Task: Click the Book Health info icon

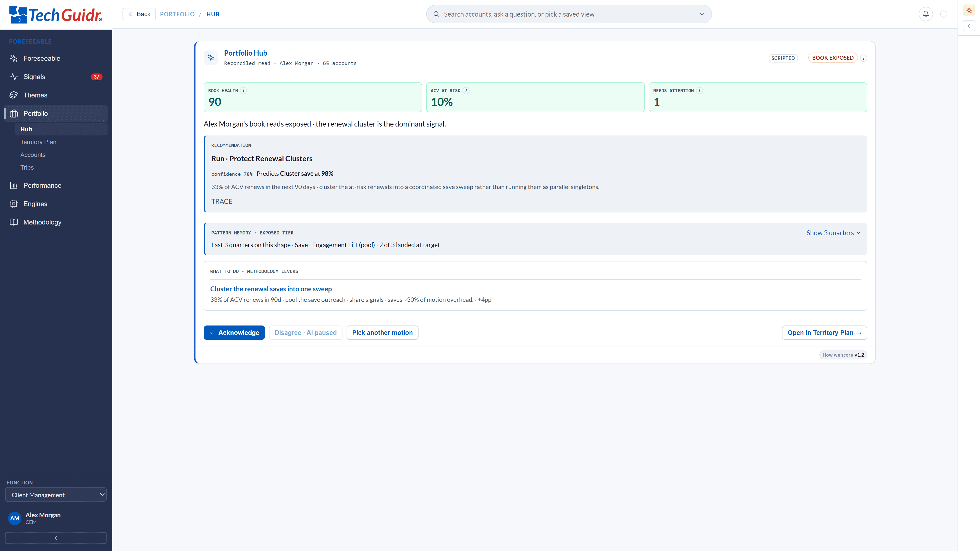Action: (243, 91)
